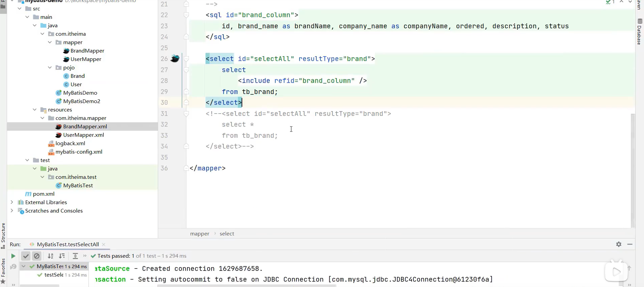
Task: Fold the commented block at line 31
Action: 186,114
